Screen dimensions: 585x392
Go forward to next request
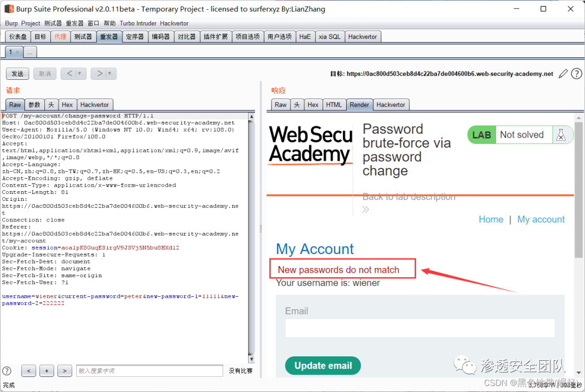pos(100,74)
